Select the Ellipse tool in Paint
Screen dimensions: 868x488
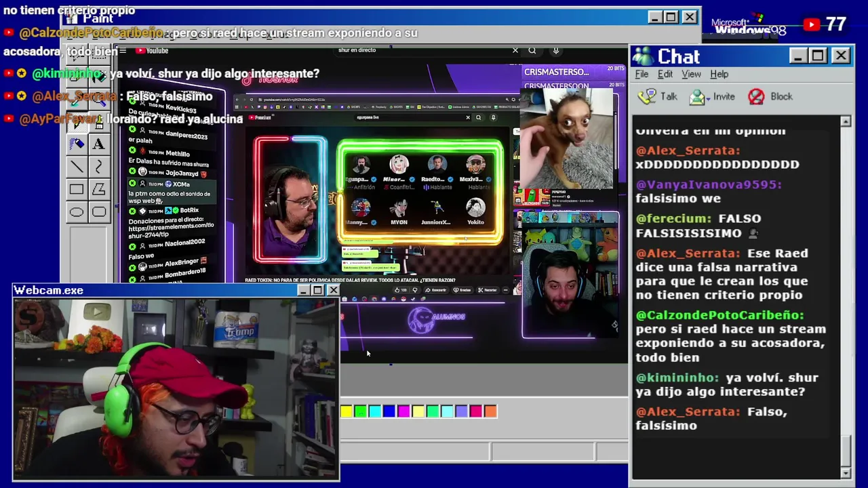click(x=77, y=212)
